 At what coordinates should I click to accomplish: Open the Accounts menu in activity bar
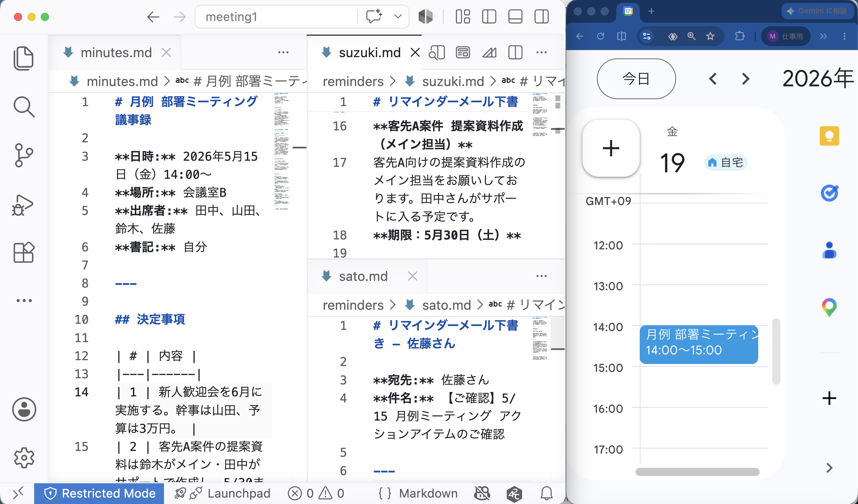coord(24,409)
